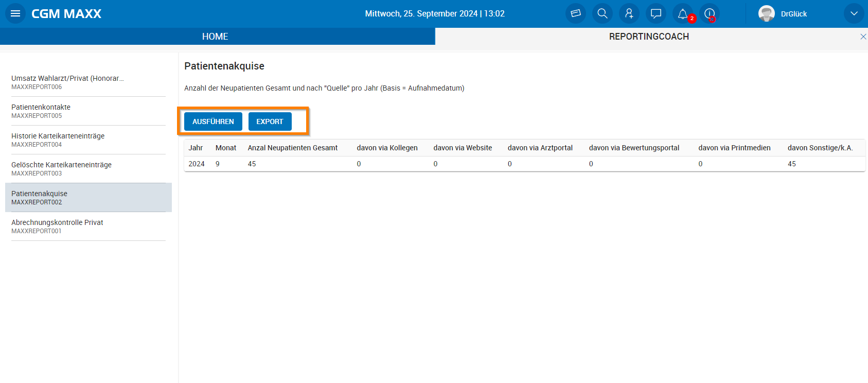
Task: Click the date and time display
Action: tap(435, 14)
